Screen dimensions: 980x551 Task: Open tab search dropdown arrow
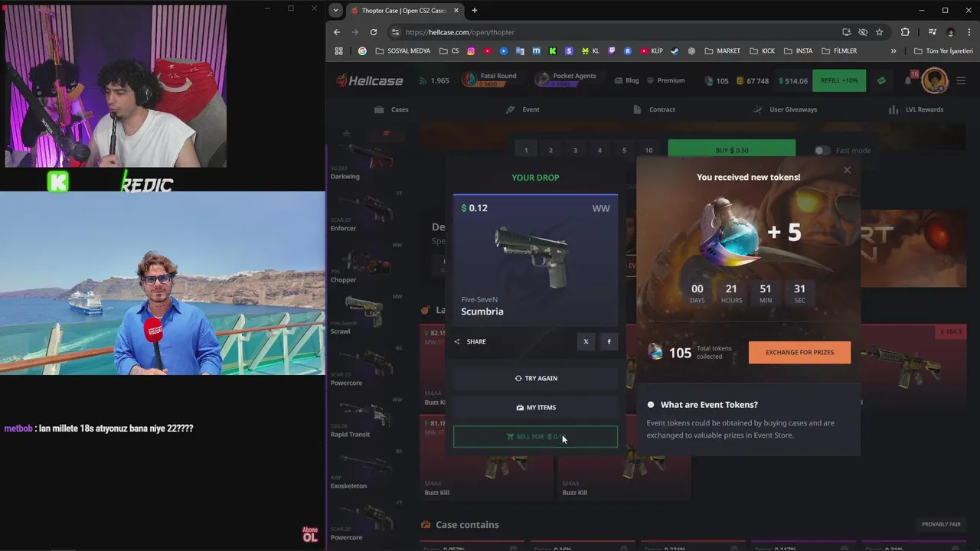point(335,10)
